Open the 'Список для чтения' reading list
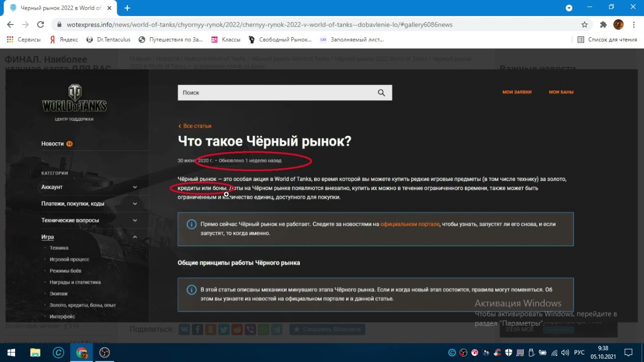Viewport: 644px width, 362px height. [x=607, y=39]
